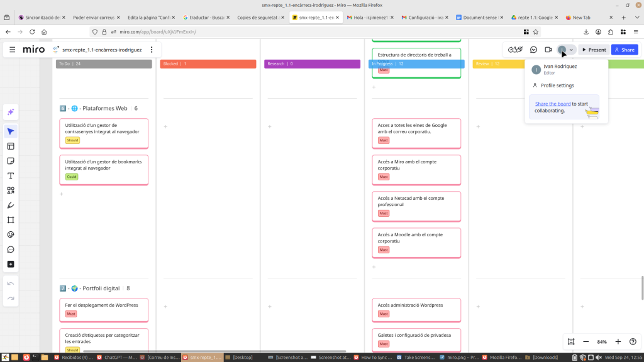The image size is (644, 362).
Task: Click the blue Share button
Action: click(x=625, y=50)
